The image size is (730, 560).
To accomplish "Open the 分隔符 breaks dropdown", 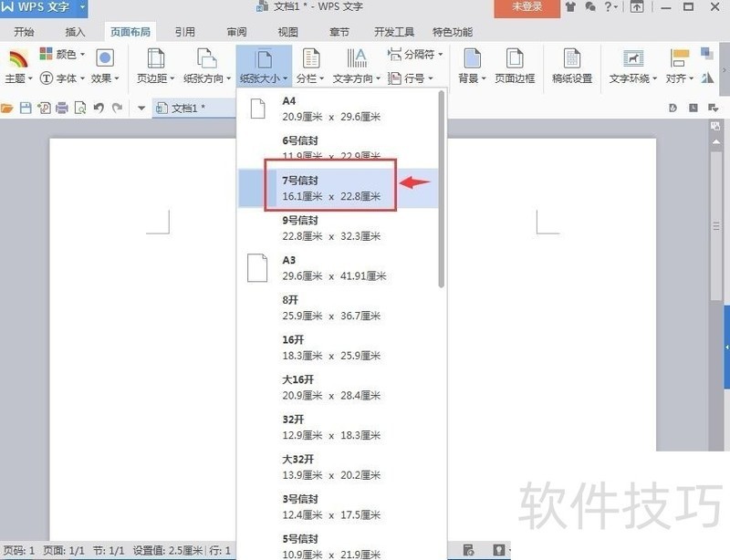I will point(415,55).
